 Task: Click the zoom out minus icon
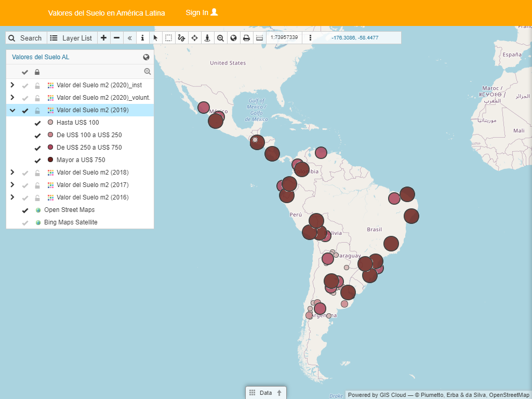117,38
